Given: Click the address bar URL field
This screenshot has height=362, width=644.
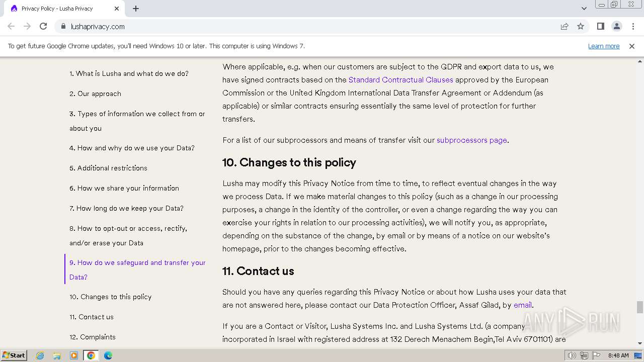Looking at the screenshot, I should pyautogui.click(x=312, y=26).
